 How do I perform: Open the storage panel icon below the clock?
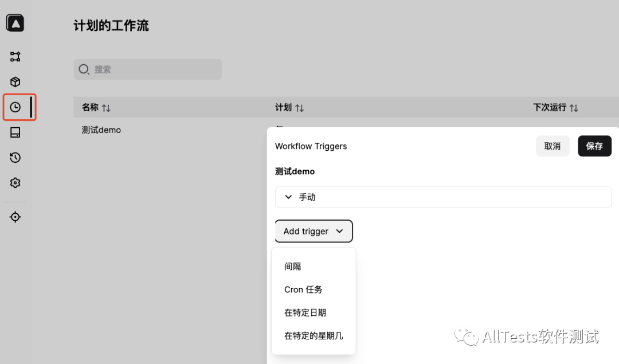[15, 132]
